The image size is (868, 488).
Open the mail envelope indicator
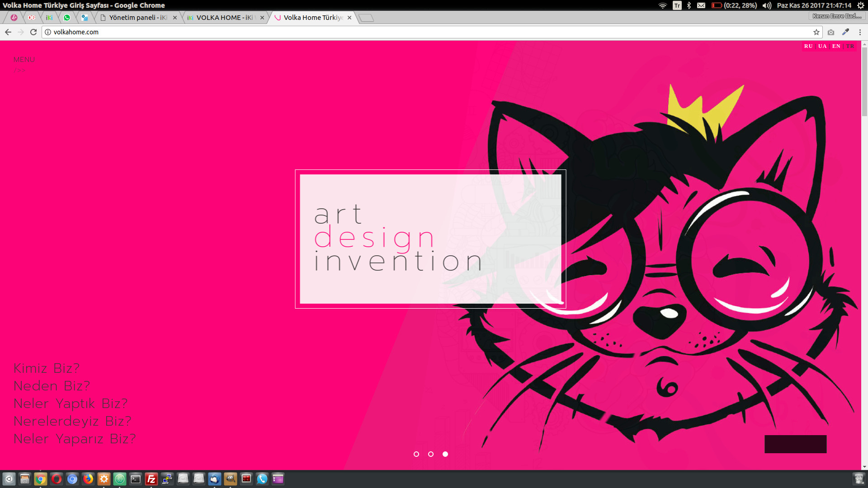click(701, 5)
